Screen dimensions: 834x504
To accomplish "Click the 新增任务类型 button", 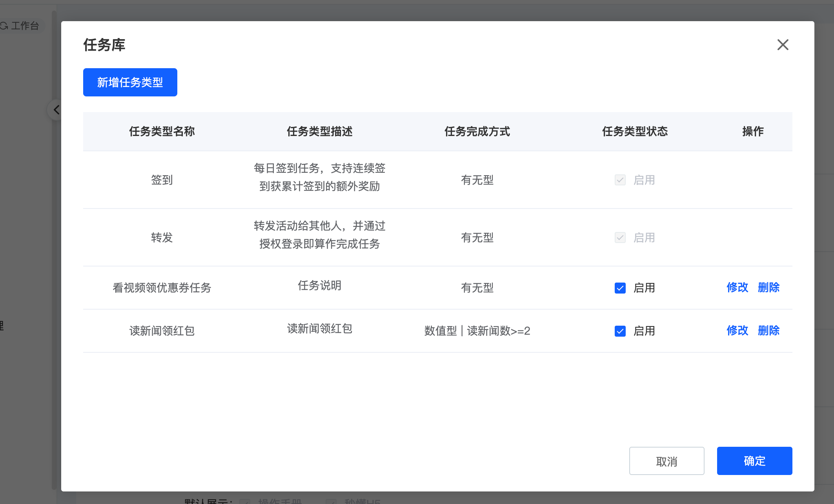I will tap(130, 82).
